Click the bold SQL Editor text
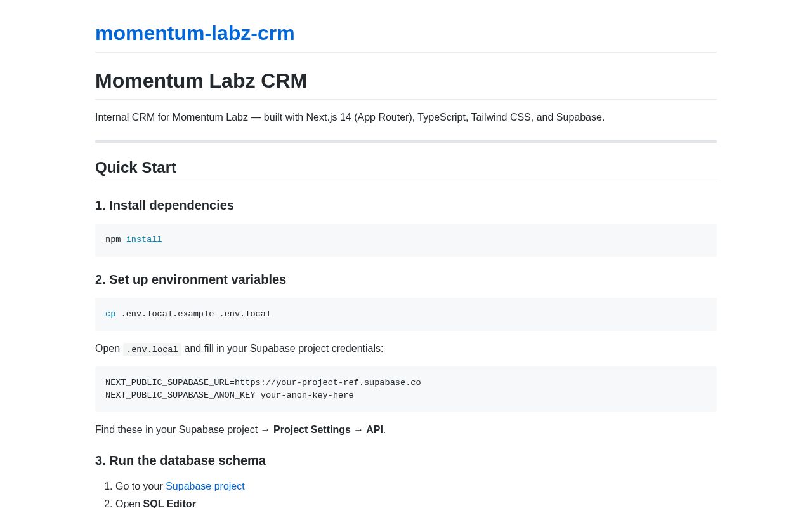812x508 pixels. (169, 504)
